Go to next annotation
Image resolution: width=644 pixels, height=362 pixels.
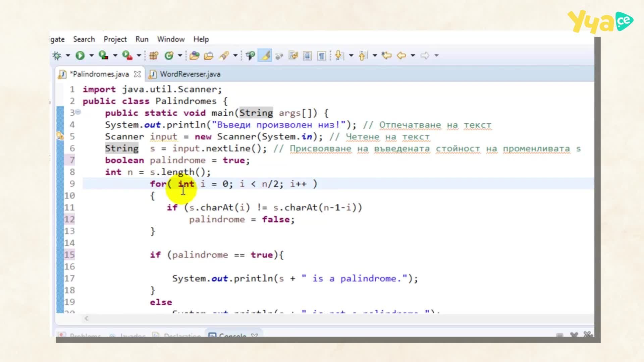339,55
